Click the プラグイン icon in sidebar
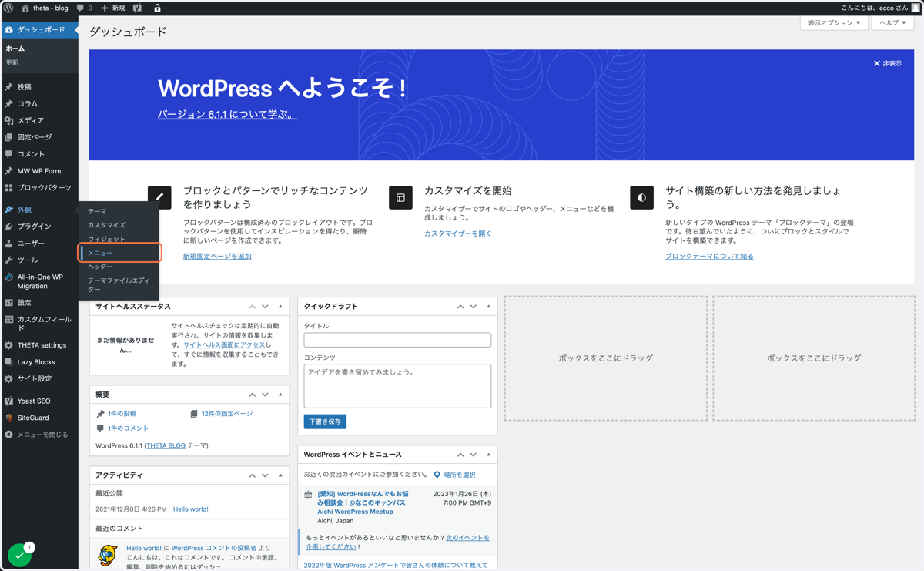924x571 pixels. click(x=9, y=227)
